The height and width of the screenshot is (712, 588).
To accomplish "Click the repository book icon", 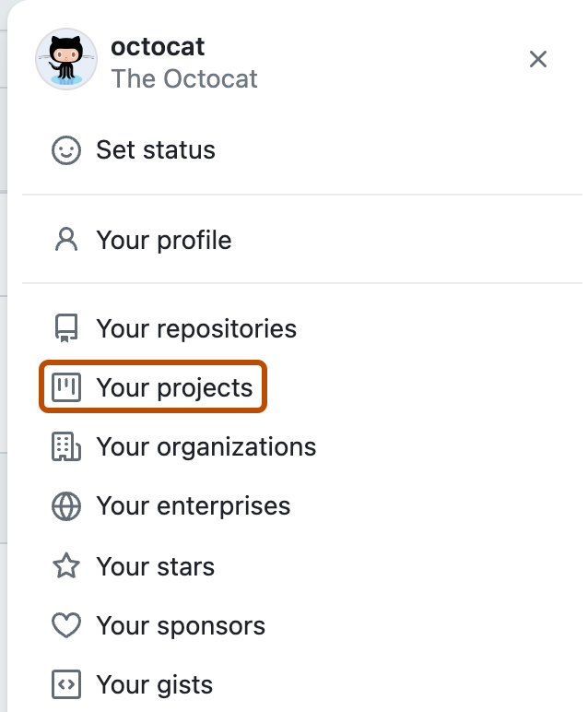I will coord(66,329).
